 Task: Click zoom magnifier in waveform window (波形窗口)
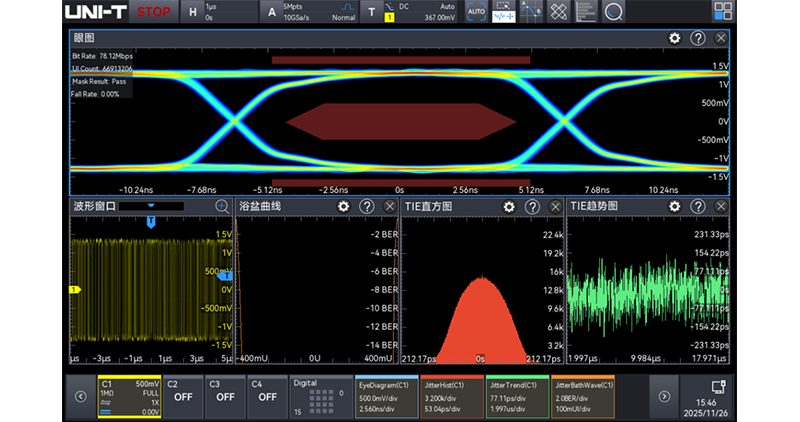(x=222, y=206)
